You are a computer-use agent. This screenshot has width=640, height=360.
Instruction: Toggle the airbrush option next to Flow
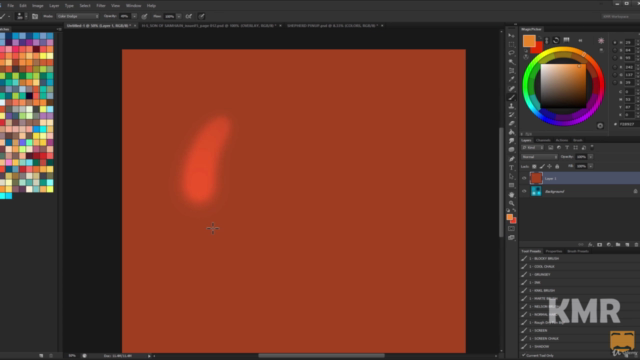click(189, 16)
